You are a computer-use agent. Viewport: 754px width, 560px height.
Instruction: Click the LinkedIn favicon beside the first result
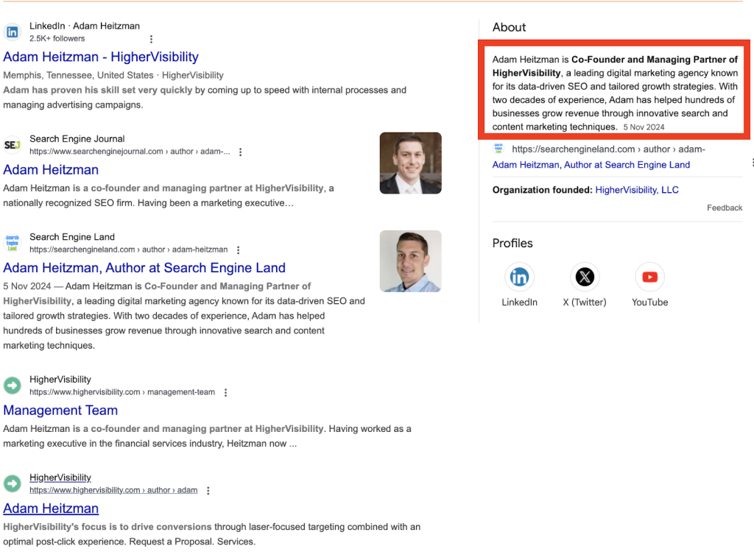(x=13, y=32)
